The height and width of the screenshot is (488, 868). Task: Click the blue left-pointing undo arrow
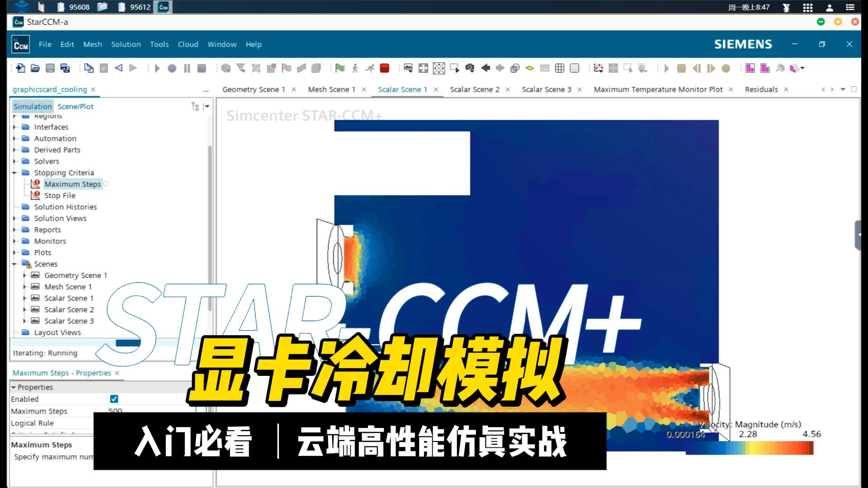(x=118, y=68)
